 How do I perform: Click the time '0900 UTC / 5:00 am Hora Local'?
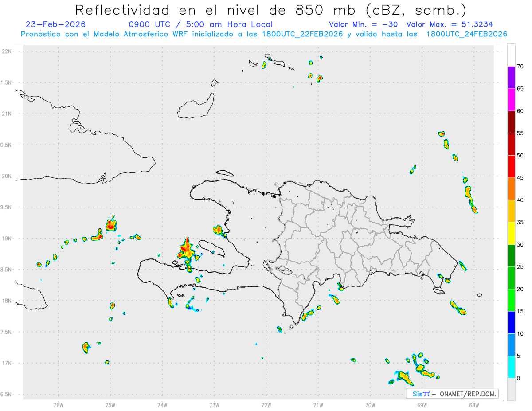click(200, 24)
